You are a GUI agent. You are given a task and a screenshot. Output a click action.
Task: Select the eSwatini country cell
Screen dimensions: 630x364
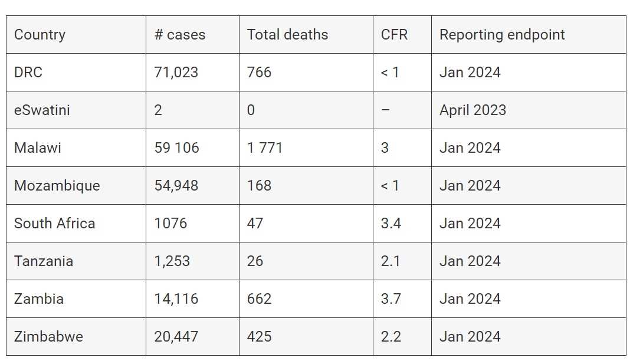click(42, 110)
